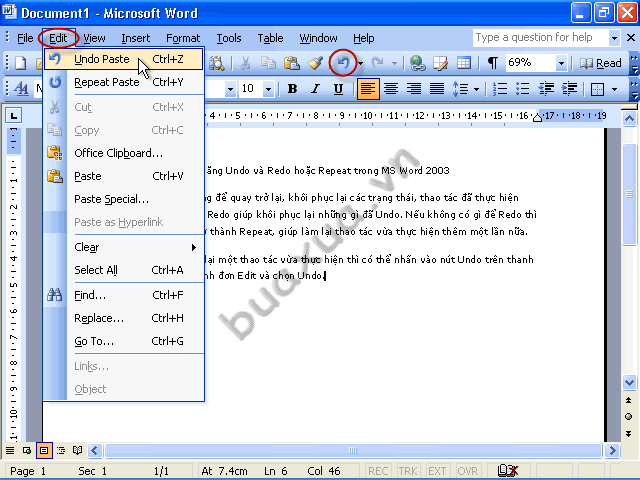Click the vertical scrollbar thumb
Viewport: 640px width, 480px height.
629,195
